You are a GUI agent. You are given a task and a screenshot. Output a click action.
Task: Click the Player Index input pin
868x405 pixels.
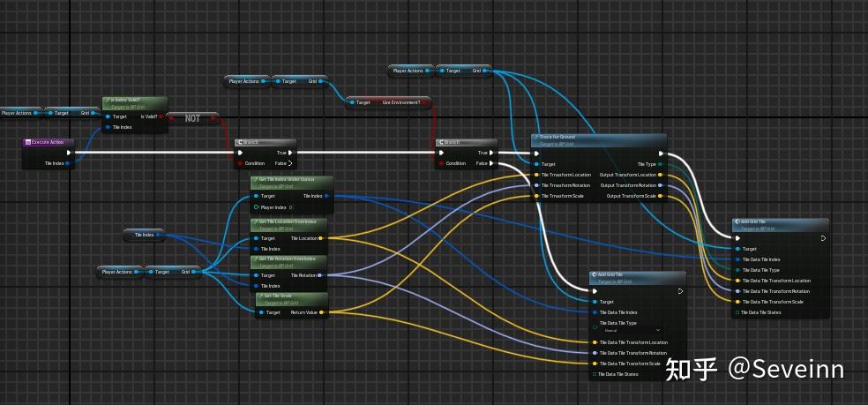click(x=256, y=207)
